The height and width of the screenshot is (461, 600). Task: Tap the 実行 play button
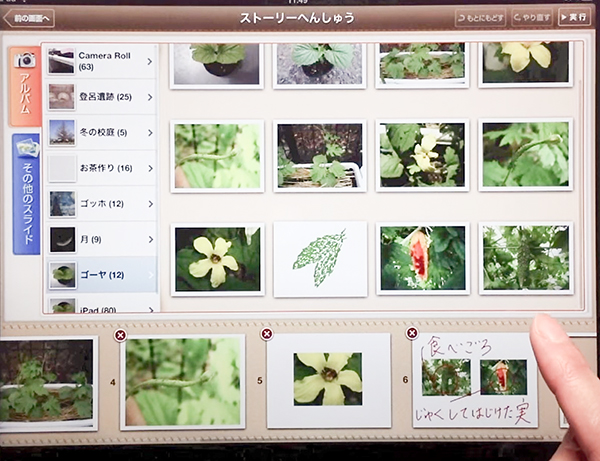tap(574, 18)
